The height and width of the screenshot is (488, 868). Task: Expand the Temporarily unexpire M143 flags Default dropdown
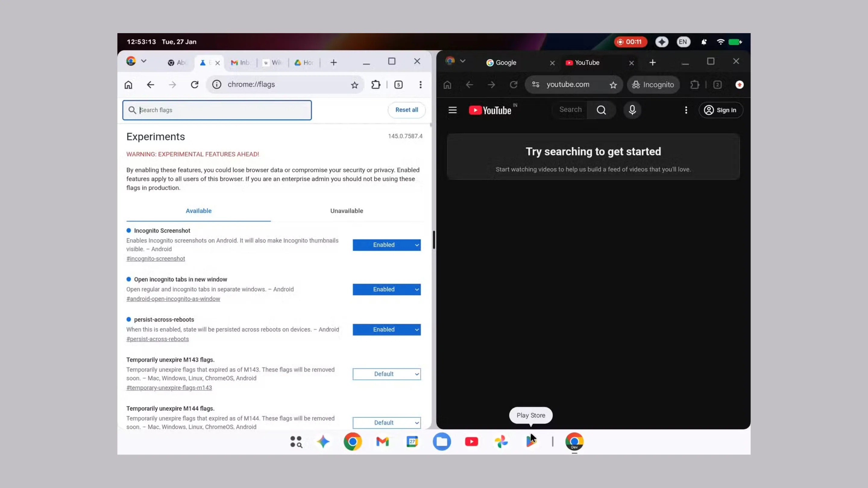pos(386,374)
